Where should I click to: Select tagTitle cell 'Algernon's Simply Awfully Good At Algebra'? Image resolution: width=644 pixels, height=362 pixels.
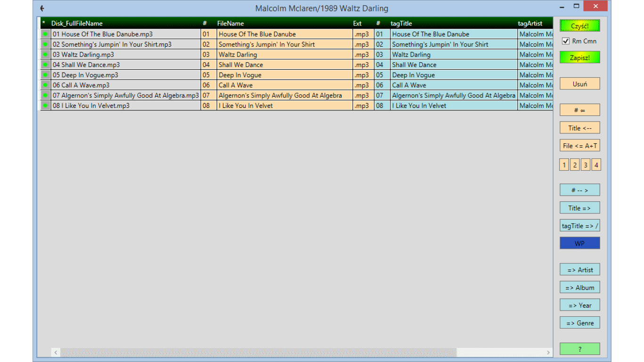pos(454,95)
